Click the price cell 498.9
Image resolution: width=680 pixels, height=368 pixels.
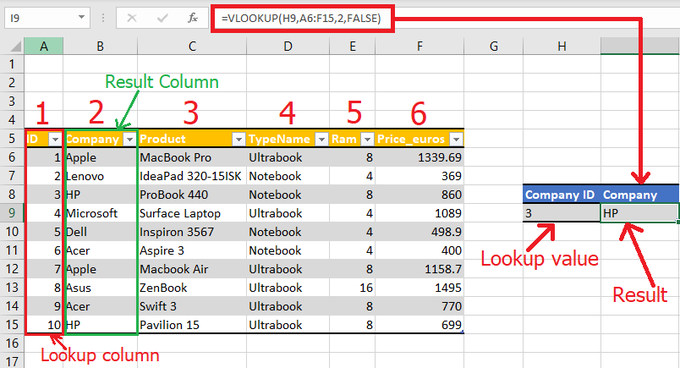click(420, 232)
